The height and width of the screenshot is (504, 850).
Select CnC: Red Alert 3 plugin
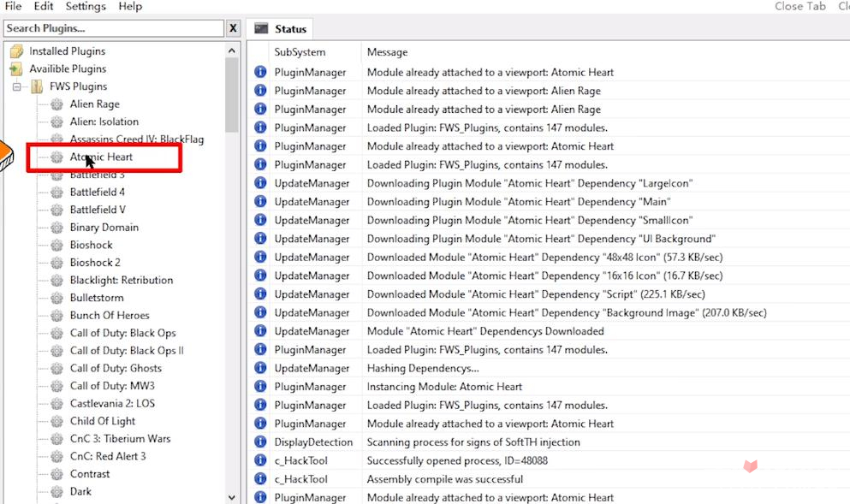point(108,456)
